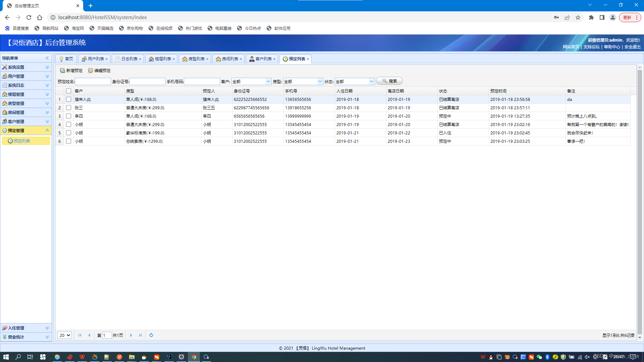644x362 pixels.
Task: Go to previous page in the pager
Action: (89, 335)
